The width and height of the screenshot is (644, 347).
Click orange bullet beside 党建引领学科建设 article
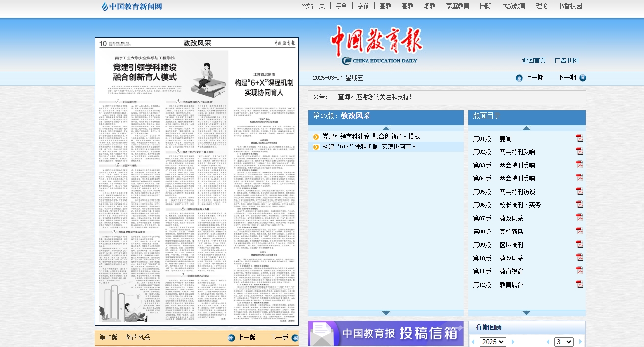tap(316, 137)
